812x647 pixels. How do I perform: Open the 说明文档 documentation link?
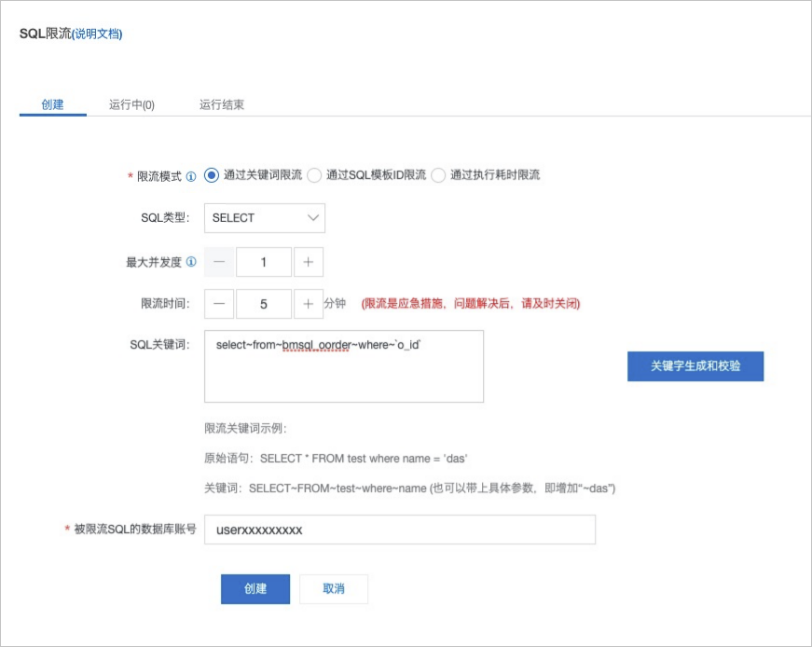97,34
